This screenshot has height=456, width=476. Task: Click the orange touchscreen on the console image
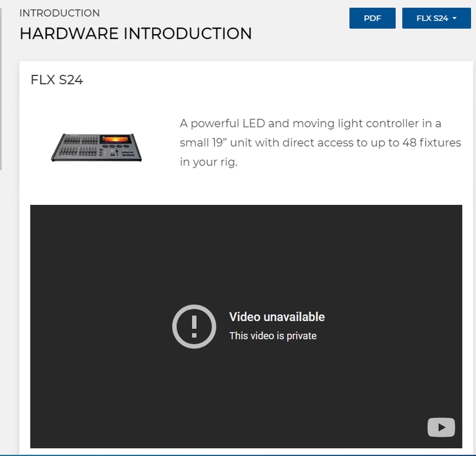point(116,139)
